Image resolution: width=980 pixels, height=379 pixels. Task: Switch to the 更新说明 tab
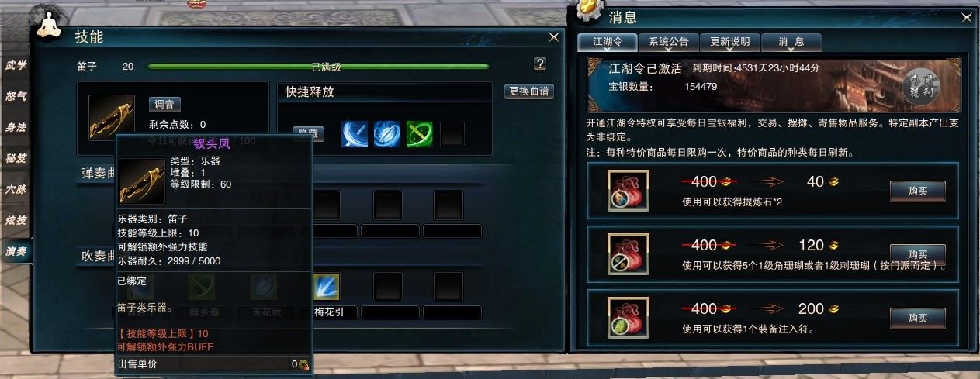click(730, 42)
